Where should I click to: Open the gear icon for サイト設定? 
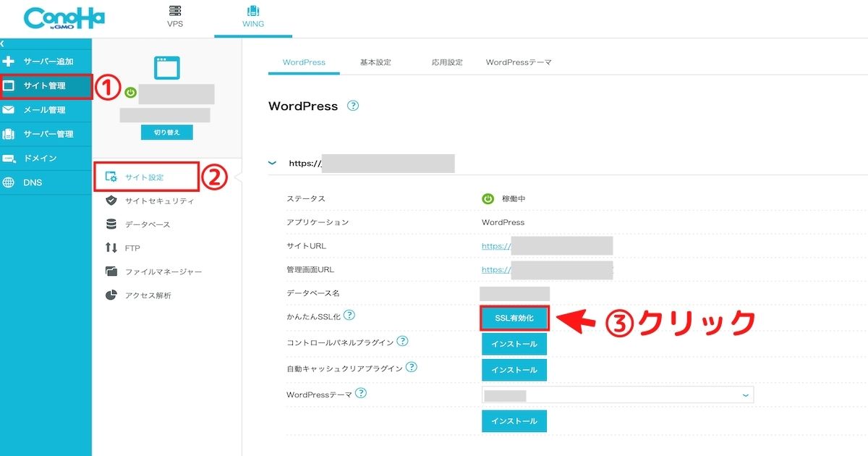click(x=111, y=177)
